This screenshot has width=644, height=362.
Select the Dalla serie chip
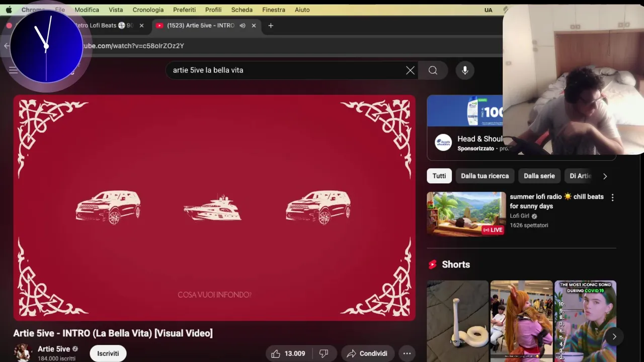(539, 176)
